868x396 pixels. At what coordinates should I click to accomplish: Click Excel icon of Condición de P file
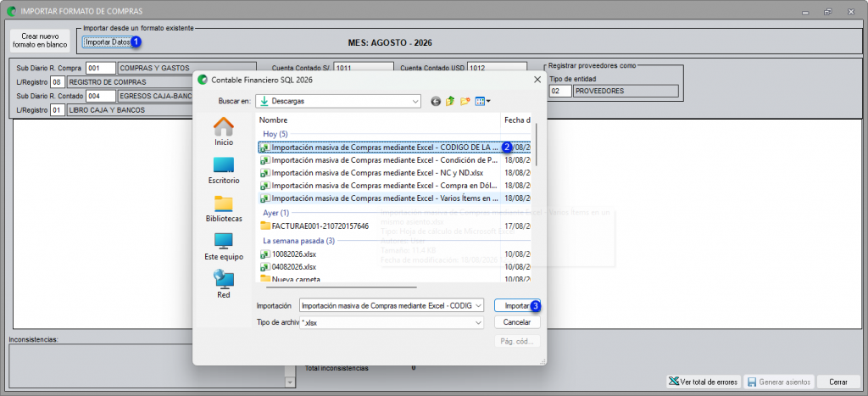click(265, 160)
